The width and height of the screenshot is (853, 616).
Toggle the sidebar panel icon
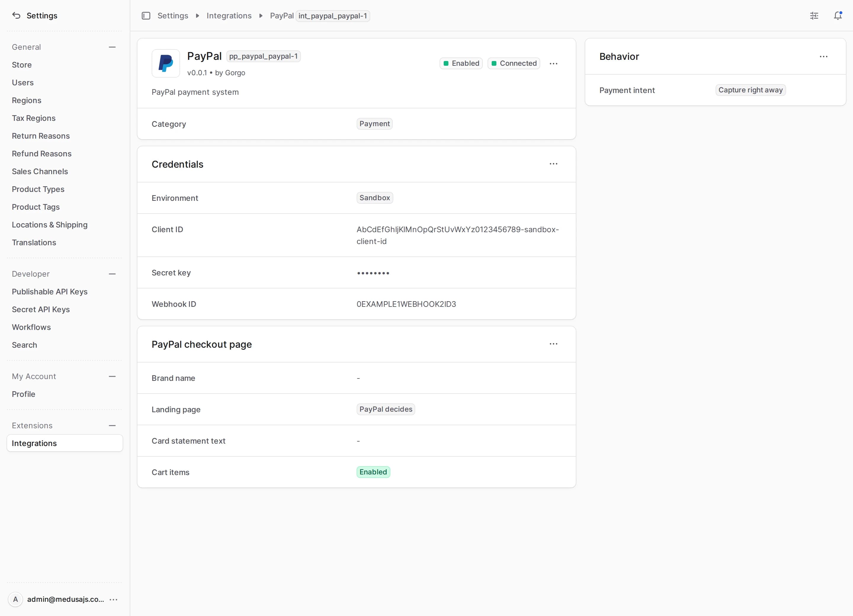tap(146, 16)
